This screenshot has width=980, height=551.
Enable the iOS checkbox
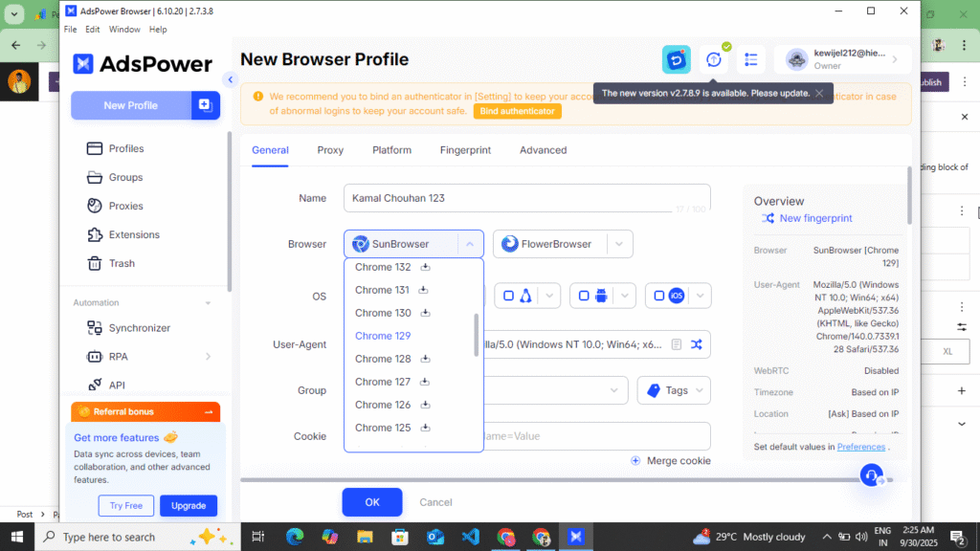(660, 296)
